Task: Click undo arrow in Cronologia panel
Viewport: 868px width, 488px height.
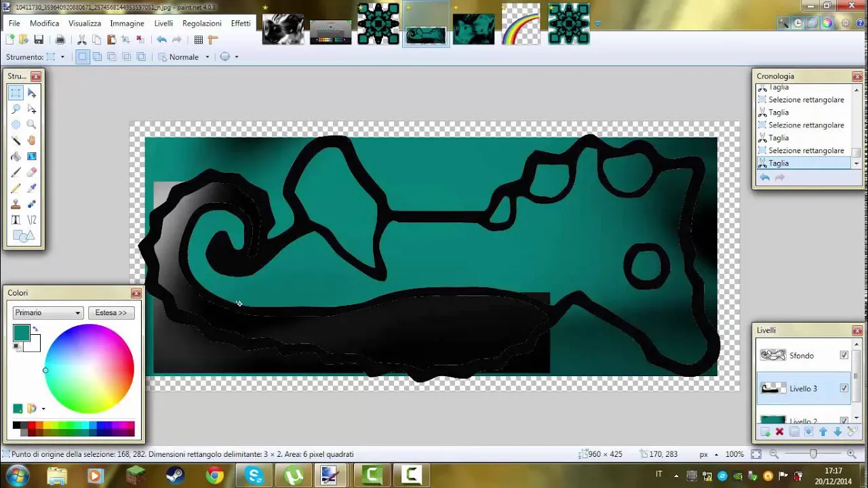Action: 764,178
